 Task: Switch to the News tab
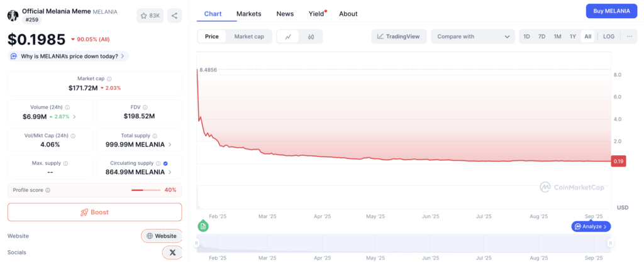click(x=285, y=14)
